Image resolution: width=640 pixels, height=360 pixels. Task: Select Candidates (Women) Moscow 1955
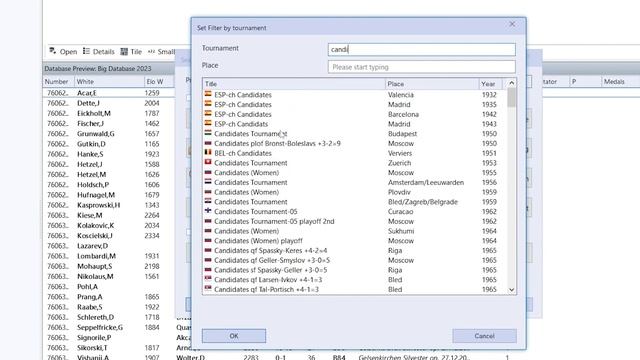pos(355,173)
